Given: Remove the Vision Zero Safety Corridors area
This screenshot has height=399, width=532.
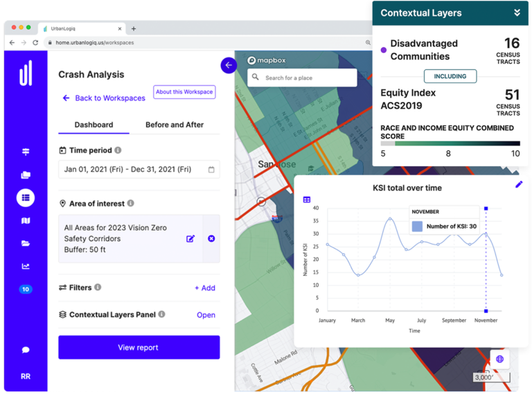Looking at the screenshot, I should [211, 238].
